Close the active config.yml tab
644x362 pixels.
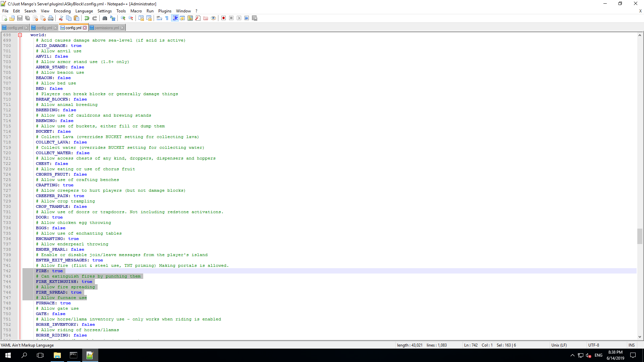pyautogui.click(x=85, y=28)
